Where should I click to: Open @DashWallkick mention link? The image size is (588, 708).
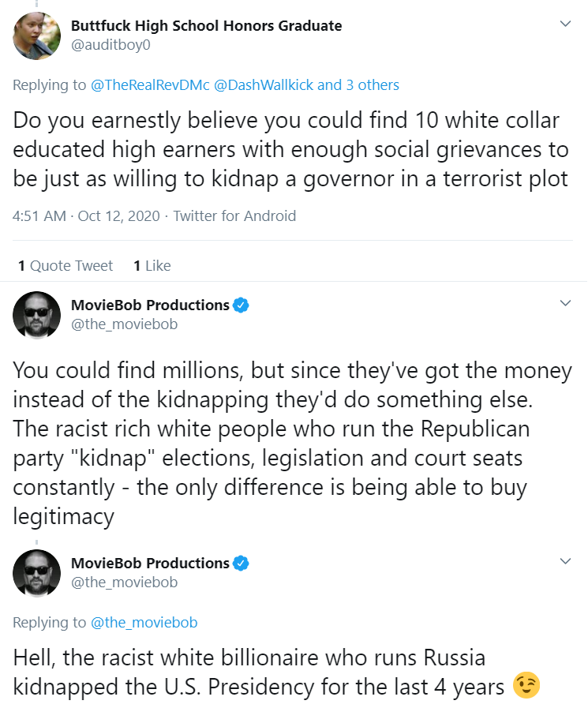[264, 85]
